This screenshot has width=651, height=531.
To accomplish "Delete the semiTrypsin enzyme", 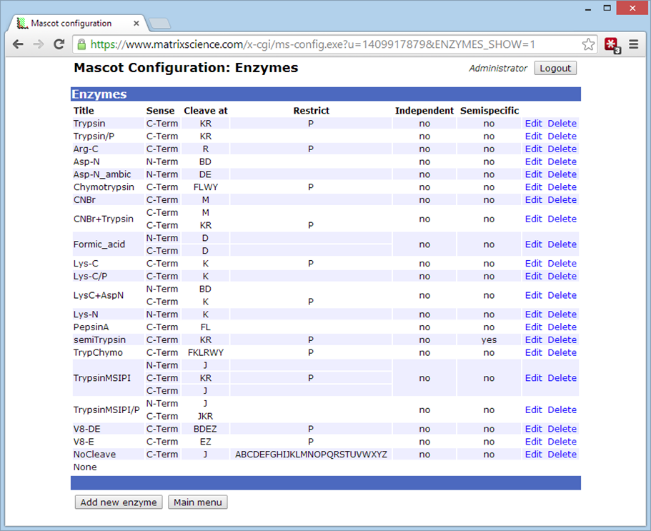I will (x=562, y=340).
